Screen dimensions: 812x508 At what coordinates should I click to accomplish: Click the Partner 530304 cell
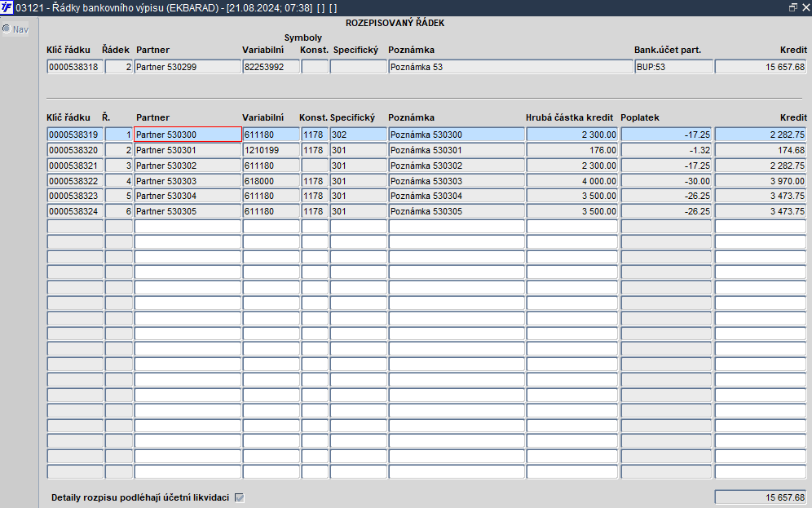pyautogui.click(x=188, y=196)
